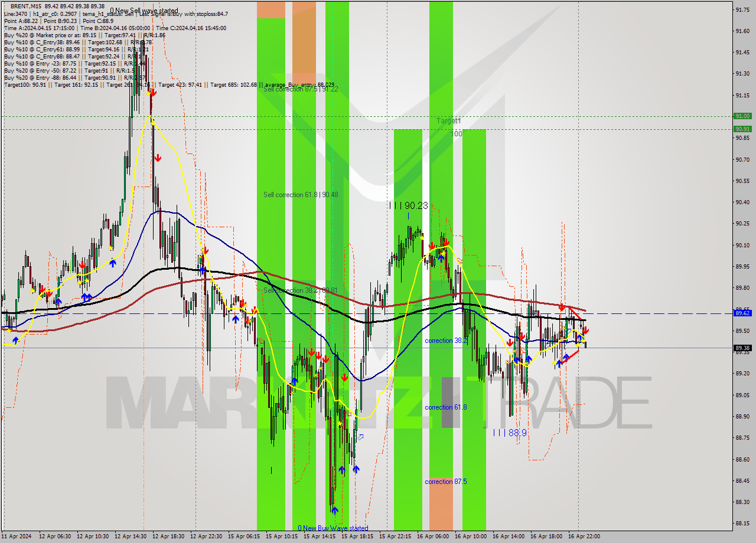Click the 'Sell correction 87.5 | 91.22' label
The image size is (756, 543).
click(x=301, y=89)
